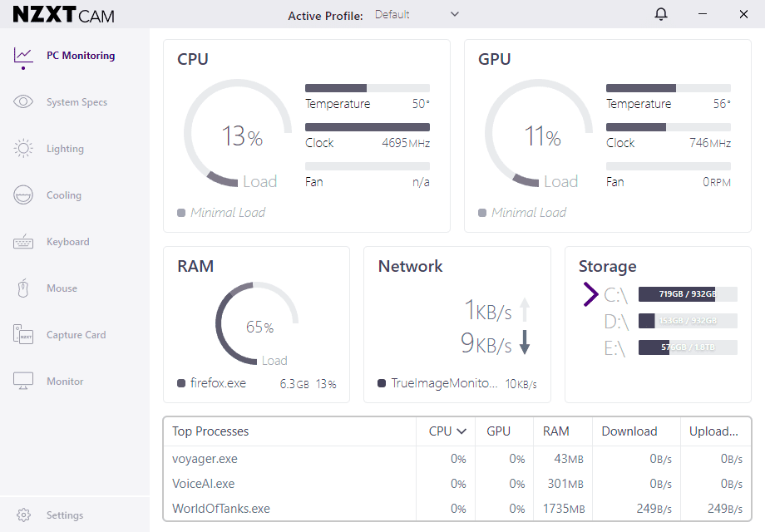Select the WorldOfTanks.exe process row
765x532 pixels.
pos(221,509)
